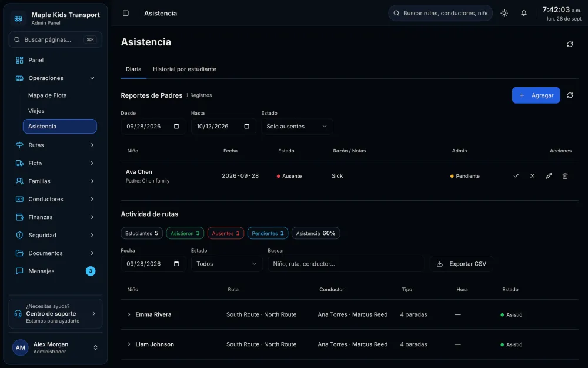Toggle light theme sun icon
This screenshot has height=368, width=588.
coord(505,13)
